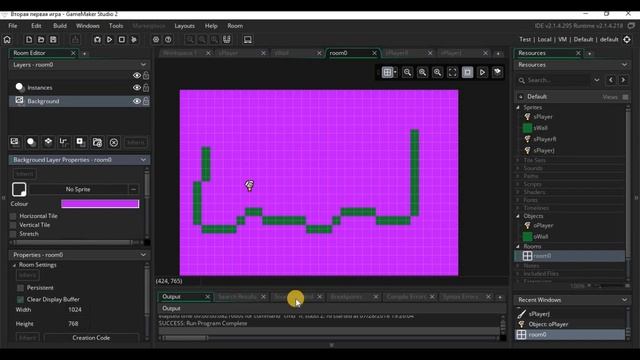This screenshot has width=640, height=360.
Task: Stop the game with toolbar stop icon
Action: (122, 40)
